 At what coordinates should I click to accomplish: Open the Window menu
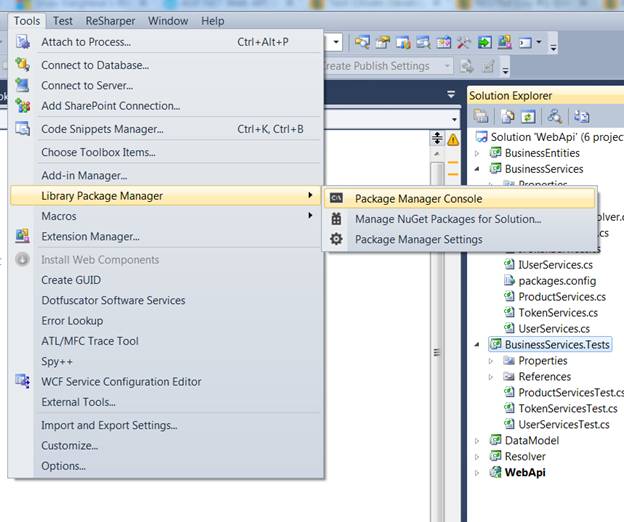click(168, 21)
